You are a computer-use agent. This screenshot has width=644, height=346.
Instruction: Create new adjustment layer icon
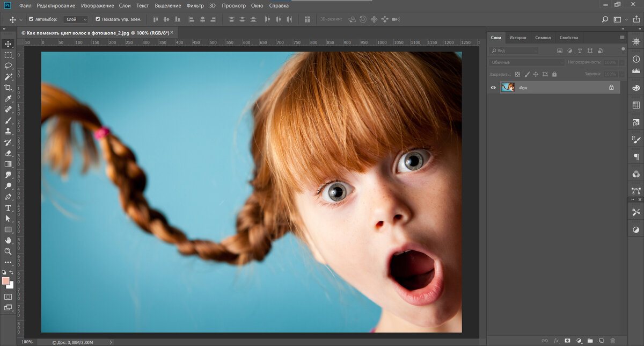pos(579,341)
